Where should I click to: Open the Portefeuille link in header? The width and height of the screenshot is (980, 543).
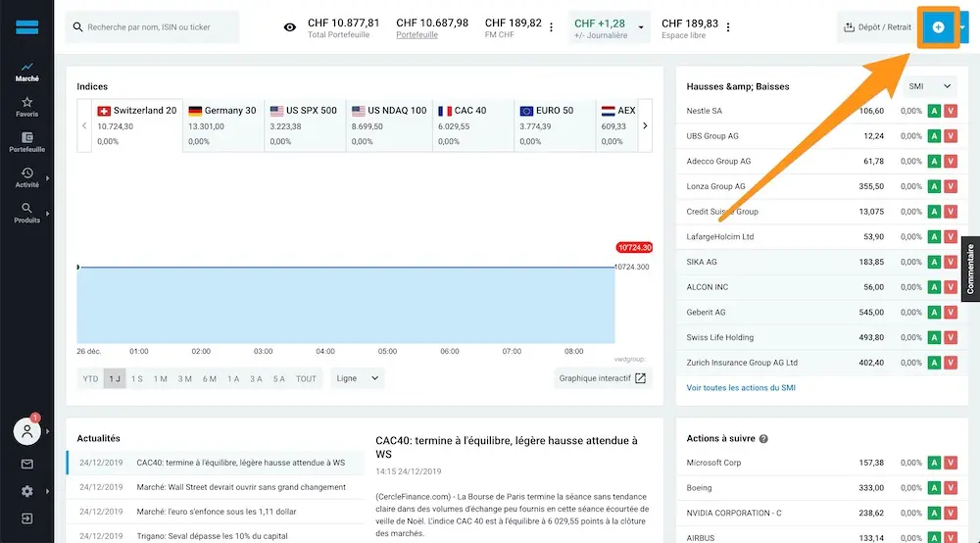pyautogui.click(x=416, y=35)
